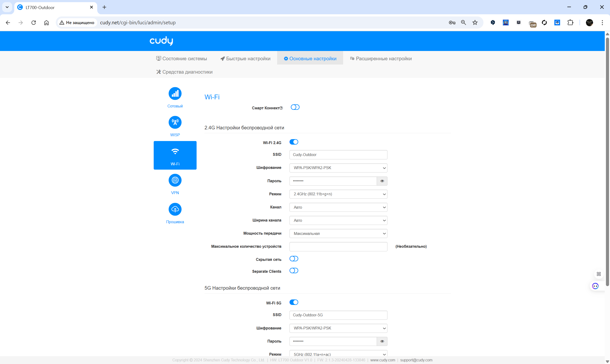Click the 2.4G SSID input field
This screenshot has width=610, height=364.
tap(338, 155)
